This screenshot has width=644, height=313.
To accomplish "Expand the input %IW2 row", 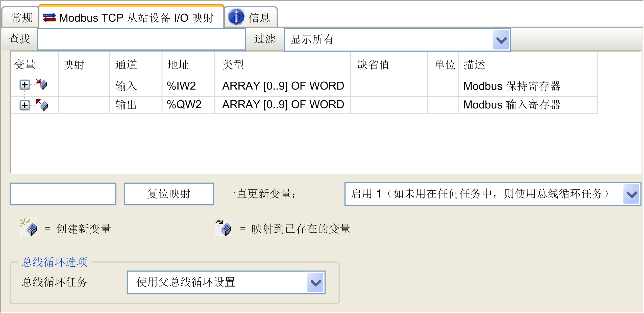I will coord(24,85).
